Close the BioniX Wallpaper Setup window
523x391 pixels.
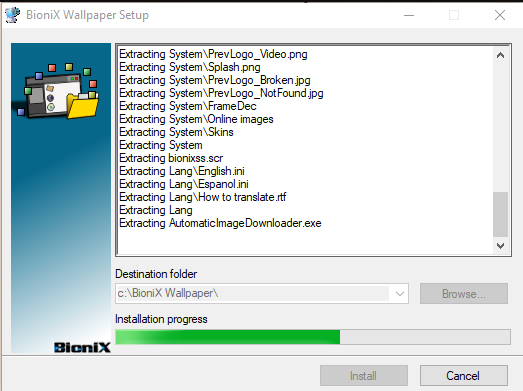500,15
